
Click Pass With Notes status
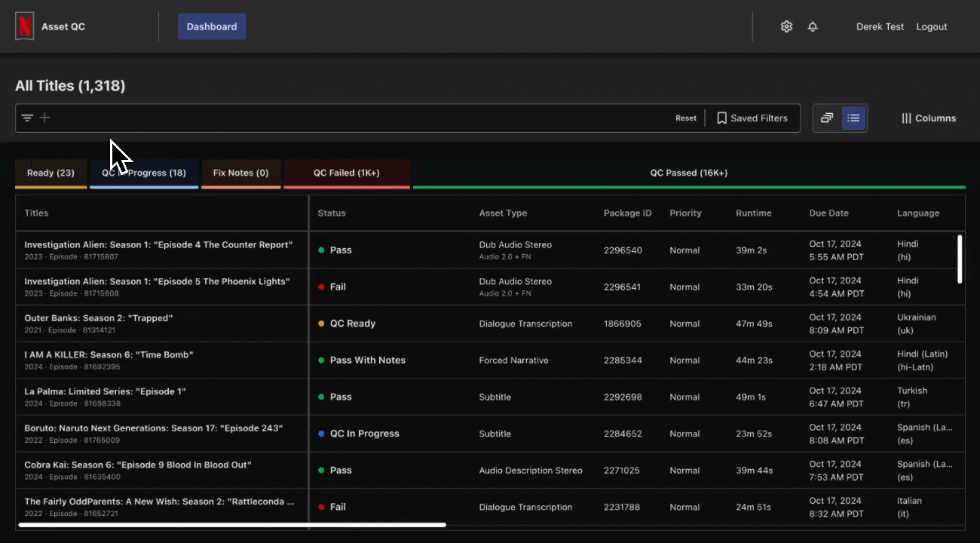click(362, 360)
